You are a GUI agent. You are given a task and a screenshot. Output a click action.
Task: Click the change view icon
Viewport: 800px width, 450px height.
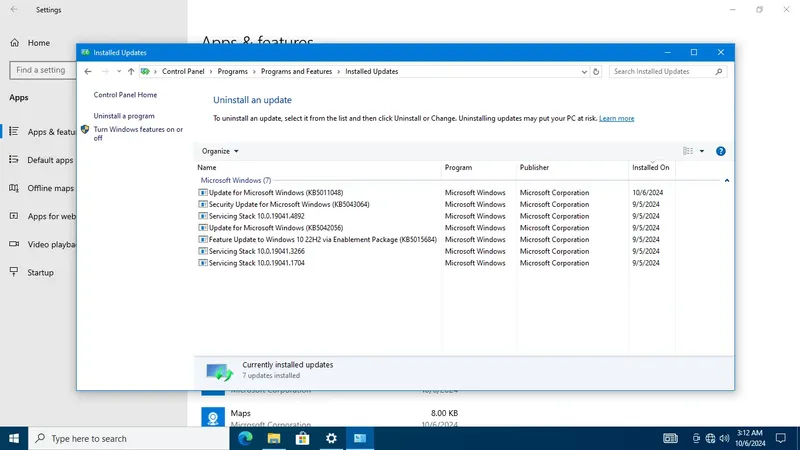[x=688, y=151]
